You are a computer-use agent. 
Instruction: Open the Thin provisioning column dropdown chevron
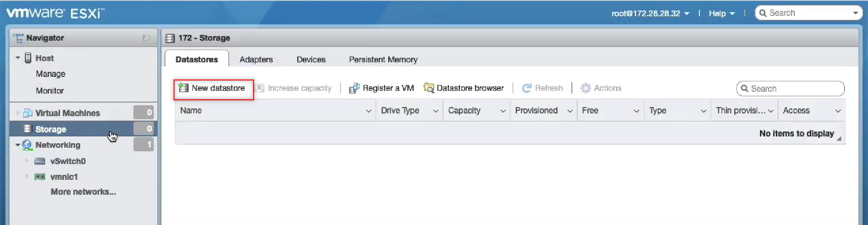tap(771, 111)
